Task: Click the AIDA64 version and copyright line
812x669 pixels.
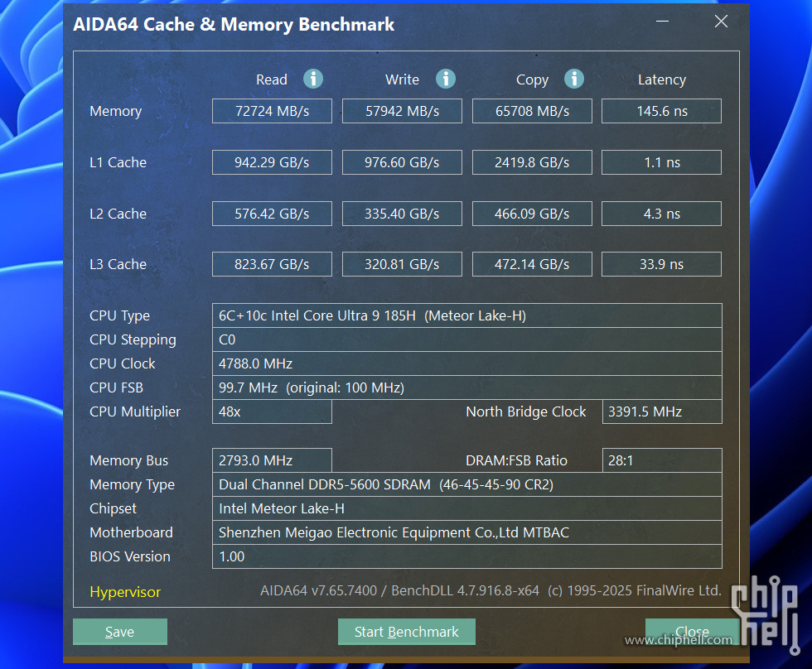Action: (x=491, y=591)
